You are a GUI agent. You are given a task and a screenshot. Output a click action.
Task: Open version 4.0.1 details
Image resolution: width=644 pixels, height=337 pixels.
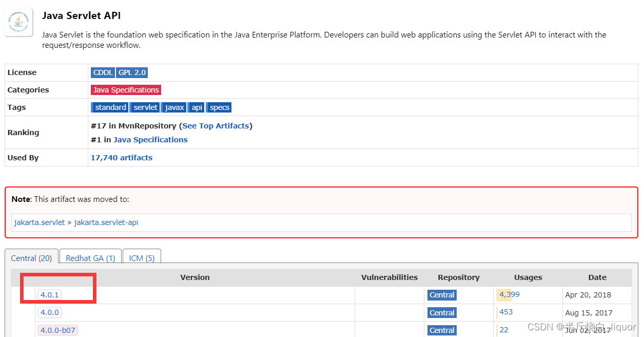click(49, 294)
